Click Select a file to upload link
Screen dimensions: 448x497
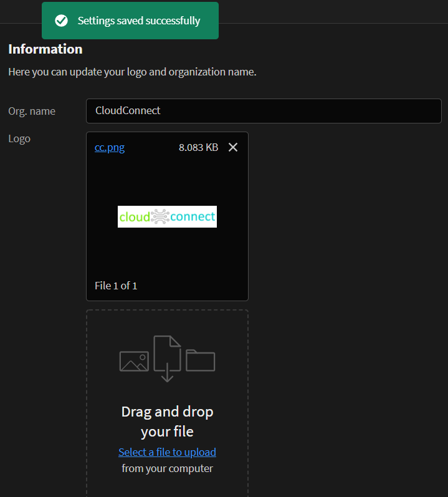pyautogui.click(x=167, y=452)
